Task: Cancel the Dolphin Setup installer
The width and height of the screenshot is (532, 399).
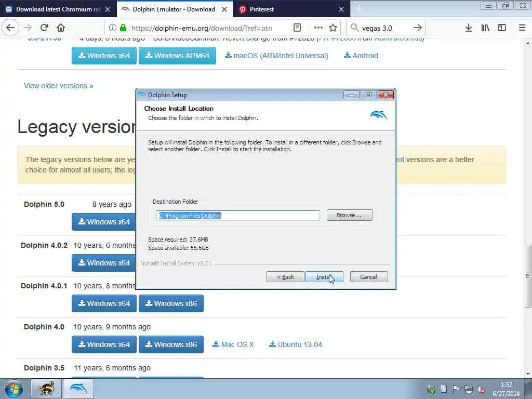Action: pyautogui.click(x=369, y=277)
